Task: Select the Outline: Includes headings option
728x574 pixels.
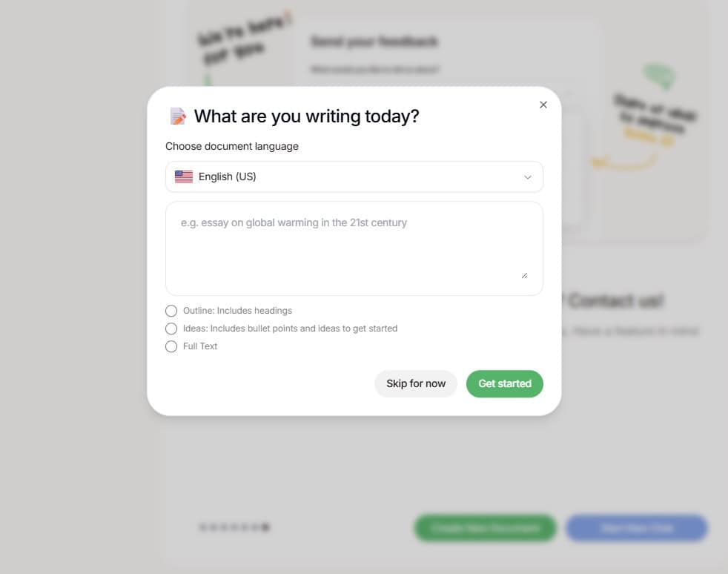Action: 171,311
